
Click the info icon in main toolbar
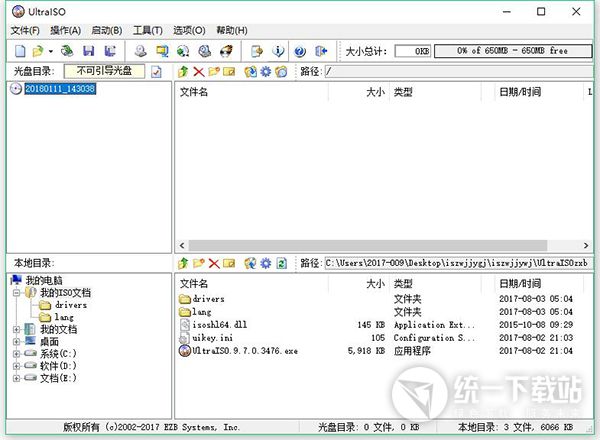click(x=278, y=50)
